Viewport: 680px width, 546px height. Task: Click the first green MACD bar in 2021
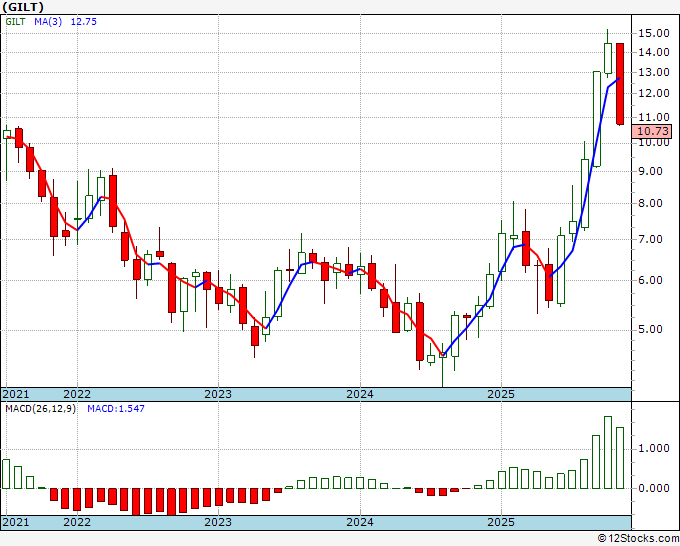6,474
